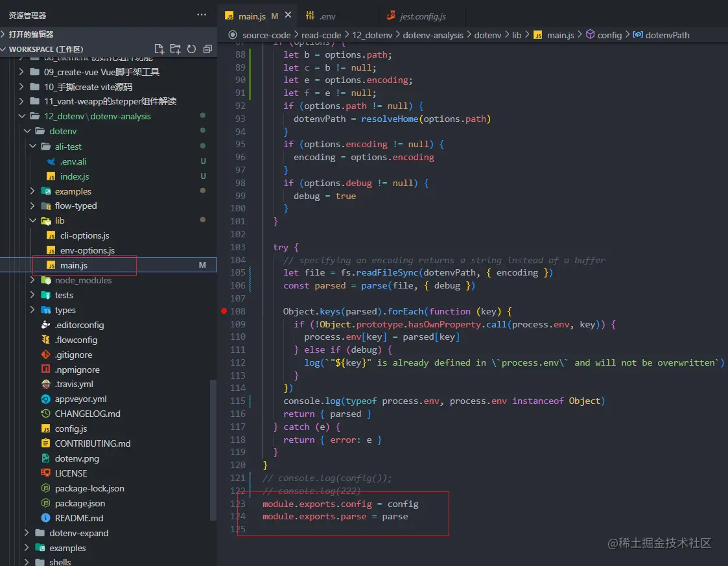Click the readFileSync call on line 105
This screenshot has height=566, width=728.
coord(387,272)
